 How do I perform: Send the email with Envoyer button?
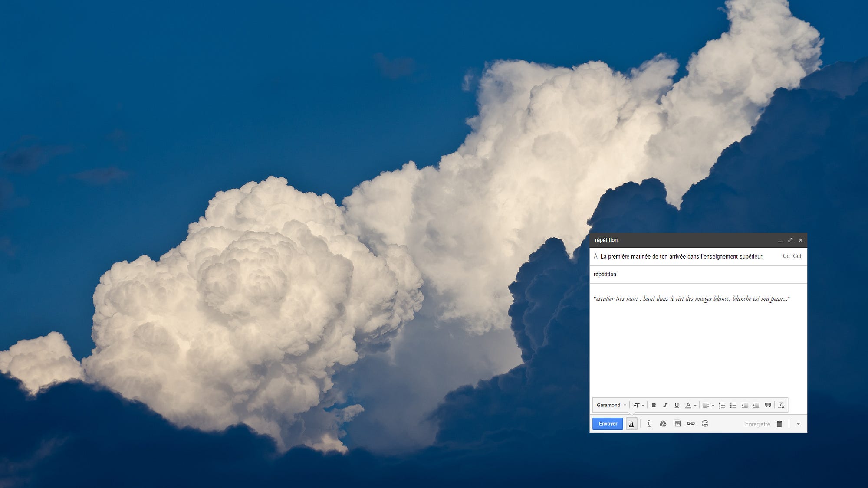click(x=608, y=424)
